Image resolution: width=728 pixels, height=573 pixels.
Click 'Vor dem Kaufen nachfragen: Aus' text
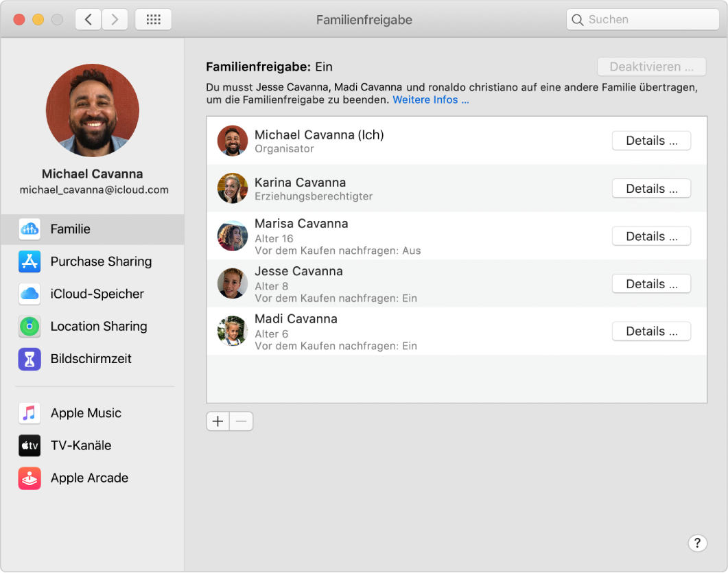click(338, 250)
